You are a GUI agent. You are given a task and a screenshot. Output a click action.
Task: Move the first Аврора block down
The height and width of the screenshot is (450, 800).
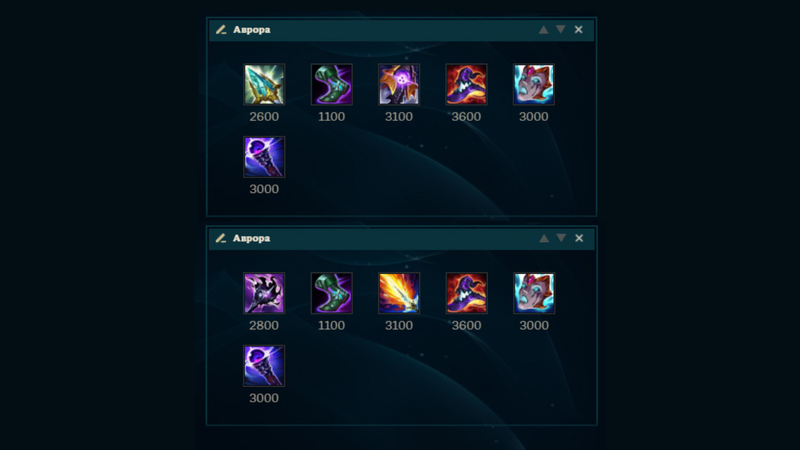561,30
